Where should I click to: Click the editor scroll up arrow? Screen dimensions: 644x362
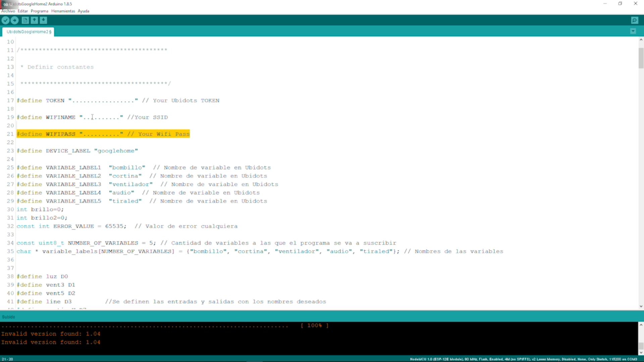641,40
